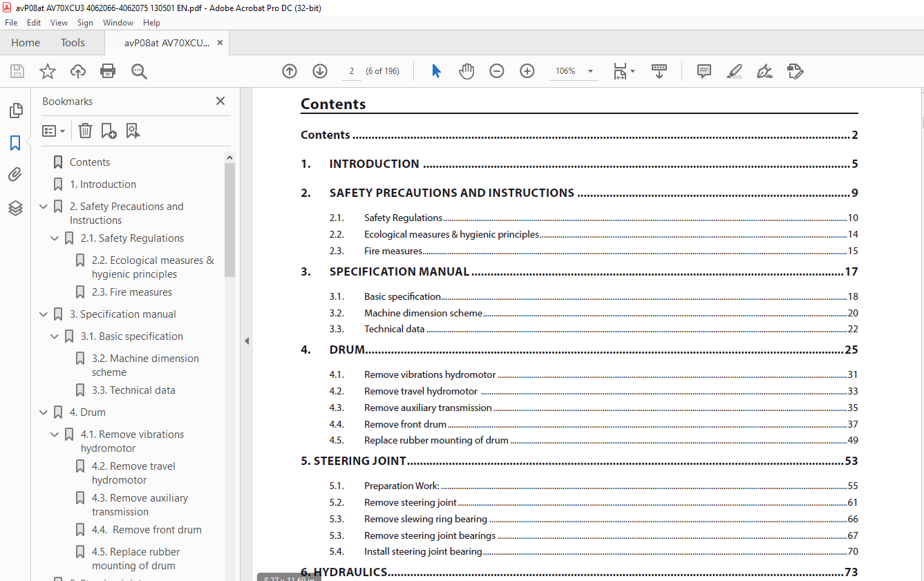This screenshot has width=924, height=581.
Task: Click the stamp tool icon
Action: [x=795, y=71]
